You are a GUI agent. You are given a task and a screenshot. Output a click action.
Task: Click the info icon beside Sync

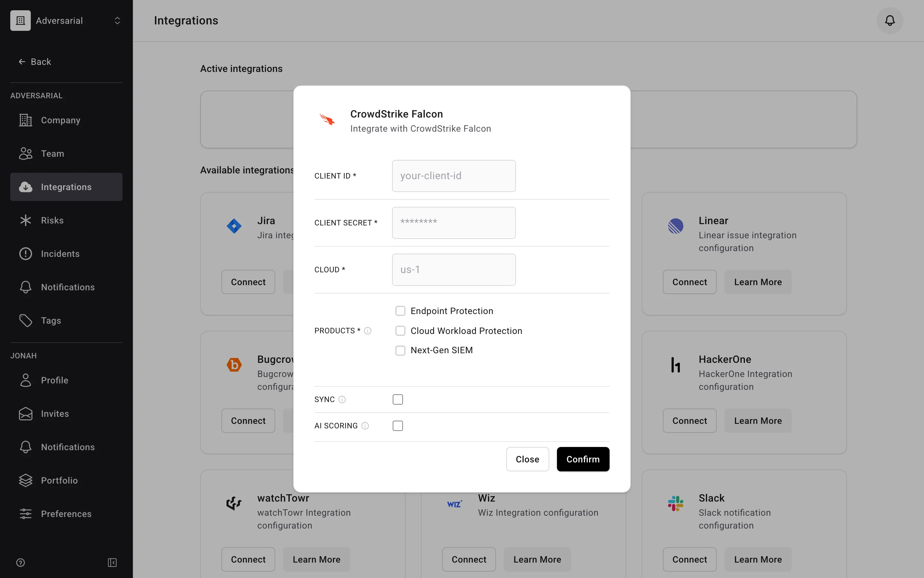(x=342, y=399)
